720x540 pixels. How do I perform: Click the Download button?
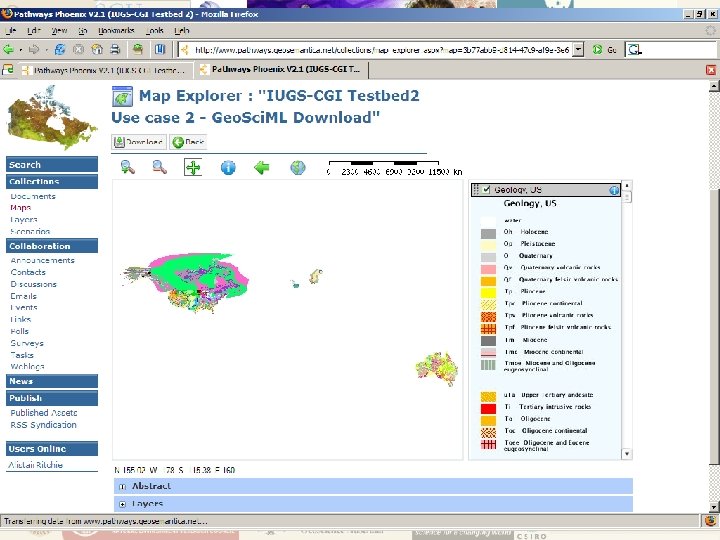pos(139,142)
